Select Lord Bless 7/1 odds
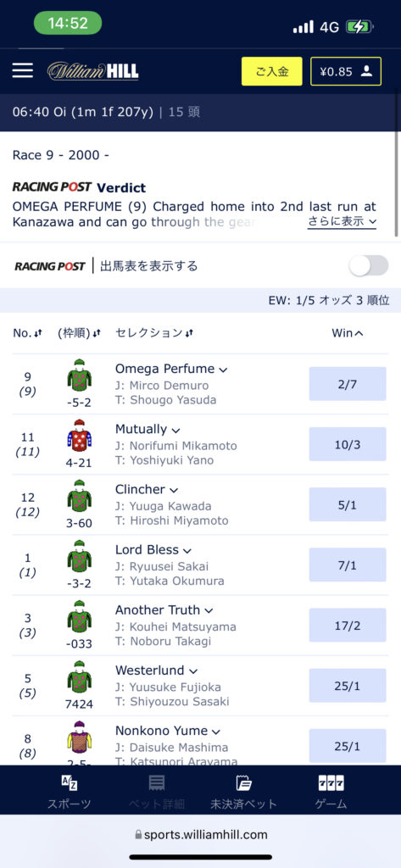The image size is (401, 868). pos(348,565)
